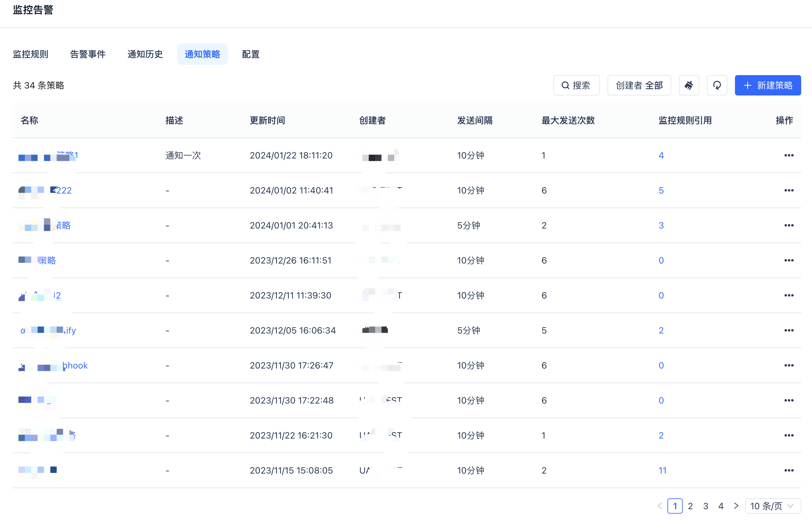Switch to the 监控规则 tab

(30, 54)
